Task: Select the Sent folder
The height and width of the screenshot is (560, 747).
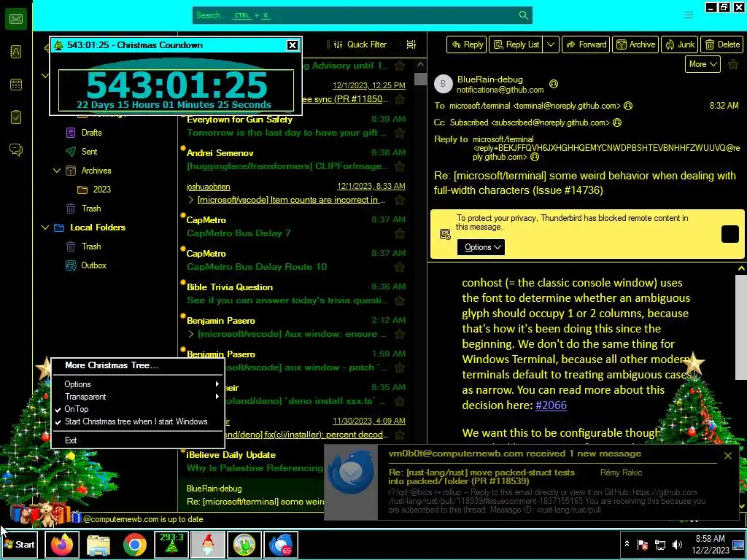Action: click(89, 152)
